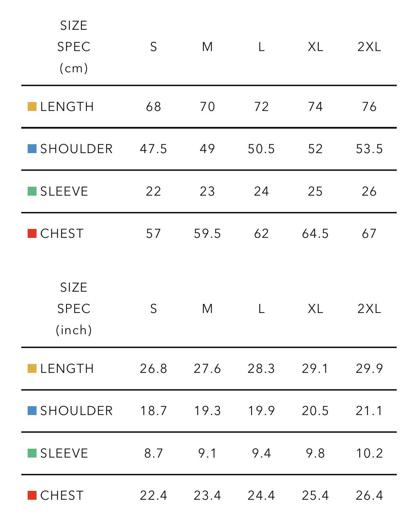Click the 28.3 length value for size L

[261, 369]
